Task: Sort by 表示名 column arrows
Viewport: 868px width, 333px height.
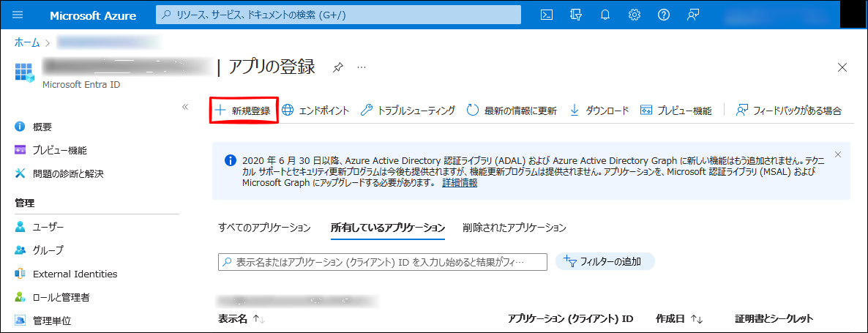Action: pos(258,319)
